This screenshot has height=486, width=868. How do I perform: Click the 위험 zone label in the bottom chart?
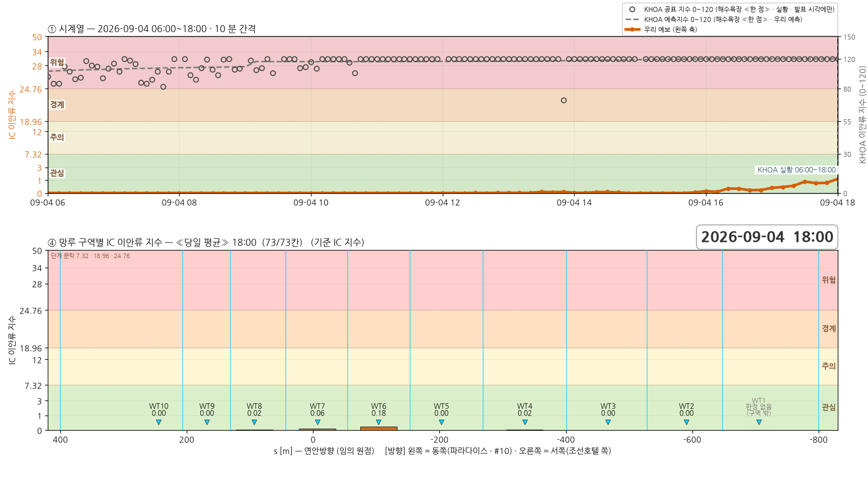coord(829,280)
